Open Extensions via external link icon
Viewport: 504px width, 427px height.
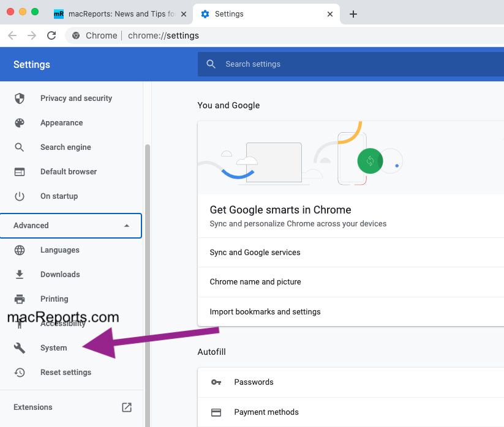click(x=127, y=407)
